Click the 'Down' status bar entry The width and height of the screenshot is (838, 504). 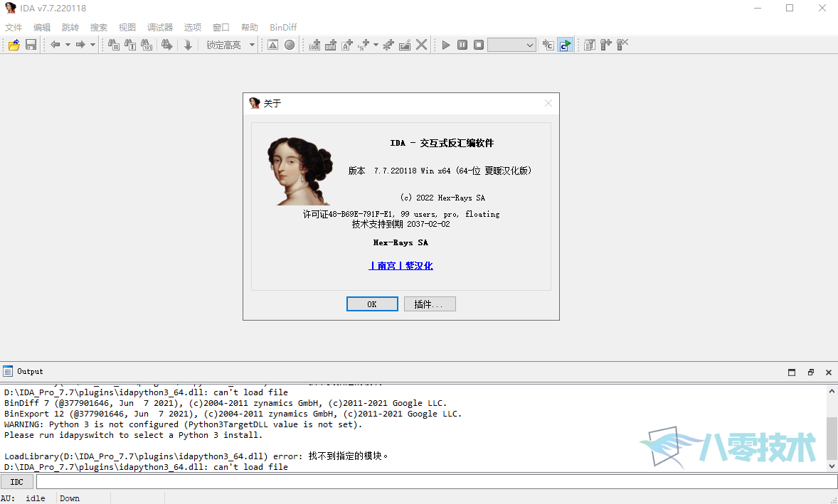pos(70,498)
